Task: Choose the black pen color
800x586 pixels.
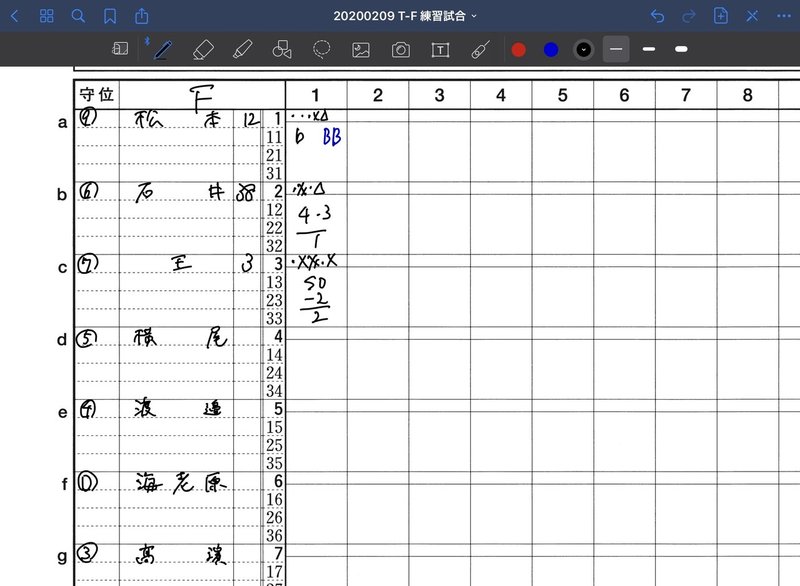Action: 584,49
